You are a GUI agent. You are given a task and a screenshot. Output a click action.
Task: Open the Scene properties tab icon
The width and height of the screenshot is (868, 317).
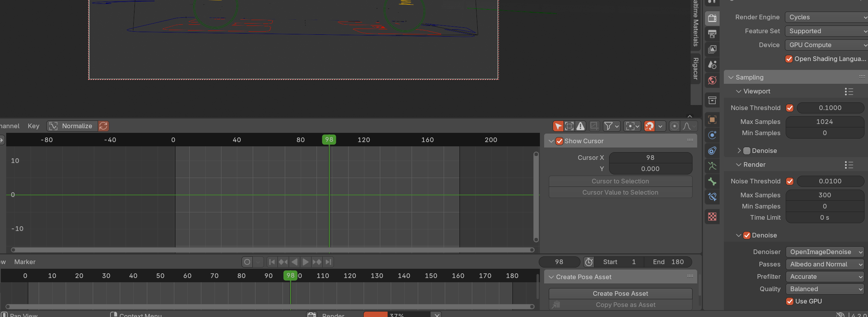[x=712, y=65]
